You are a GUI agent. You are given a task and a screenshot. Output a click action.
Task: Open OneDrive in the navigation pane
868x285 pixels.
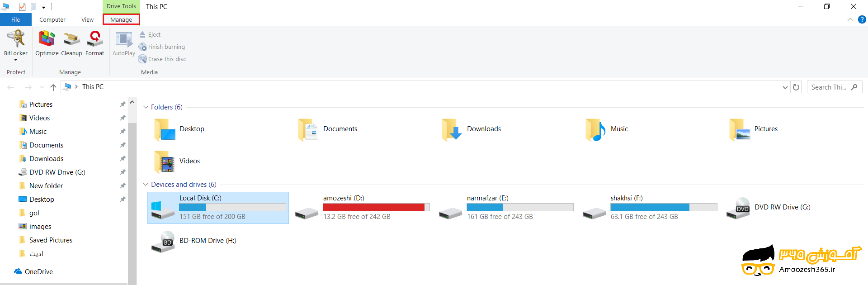tap(38, 272)
